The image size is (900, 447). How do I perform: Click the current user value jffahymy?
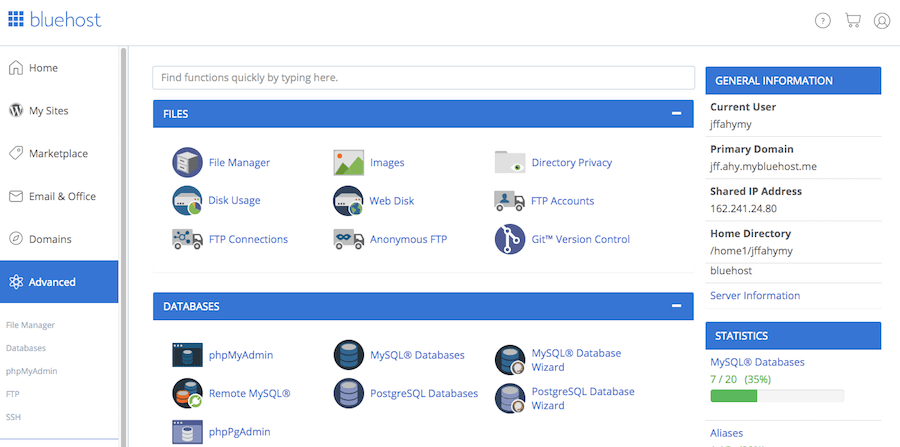(731, 124)
